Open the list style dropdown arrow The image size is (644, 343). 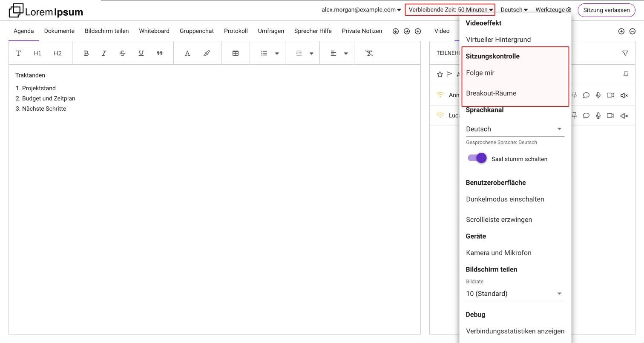[x=277, y=53]
